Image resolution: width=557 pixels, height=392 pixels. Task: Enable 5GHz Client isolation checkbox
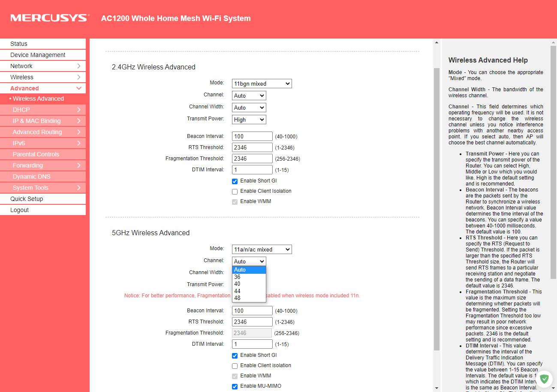[x=235, y=366]
